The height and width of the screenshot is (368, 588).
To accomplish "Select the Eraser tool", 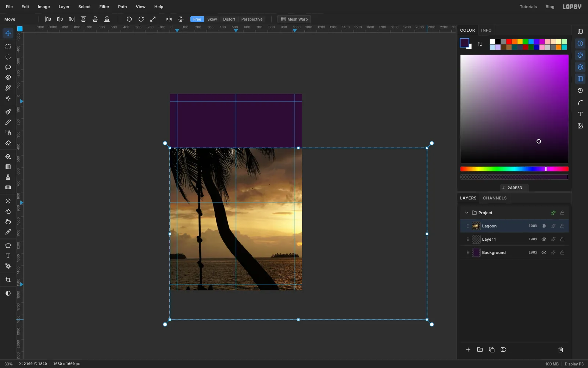I will point(8,143).
